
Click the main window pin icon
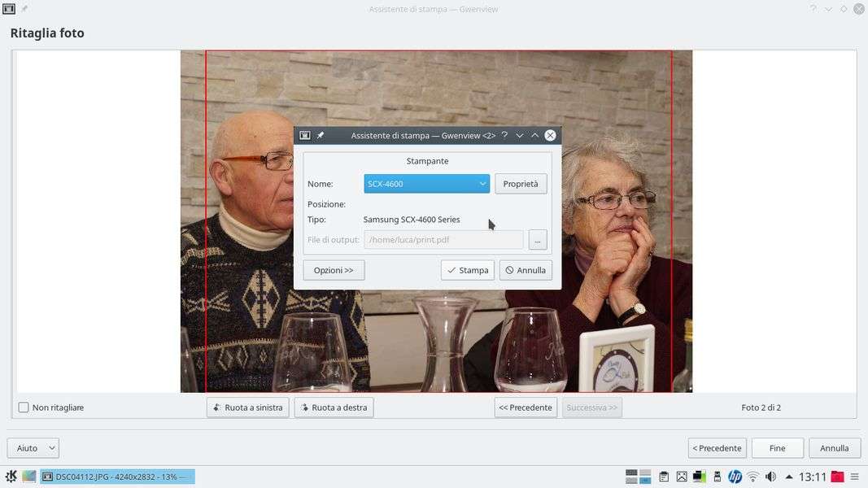tap(24, 9)
